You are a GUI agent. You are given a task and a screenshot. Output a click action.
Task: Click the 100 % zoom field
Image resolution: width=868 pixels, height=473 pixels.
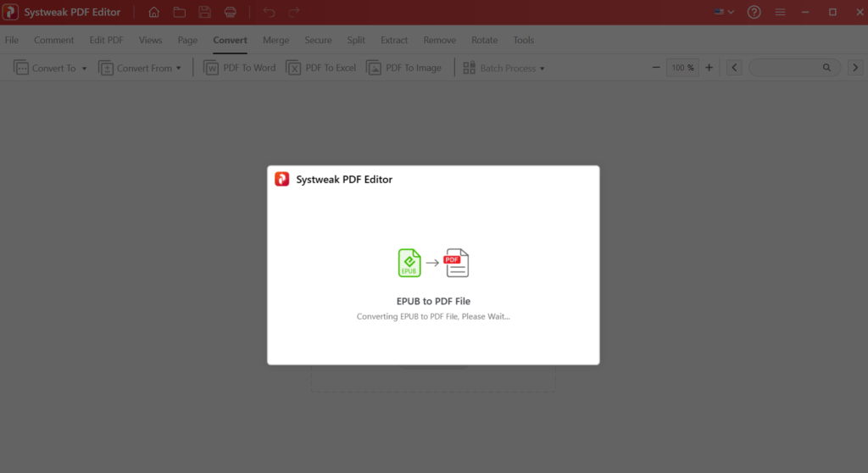[x=682, y=68]
